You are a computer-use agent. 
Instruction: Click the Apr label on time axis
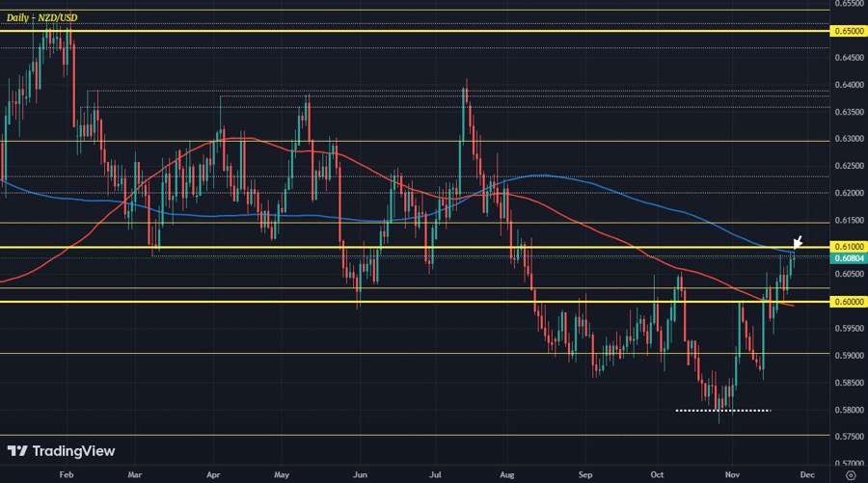tap(213, 474)
